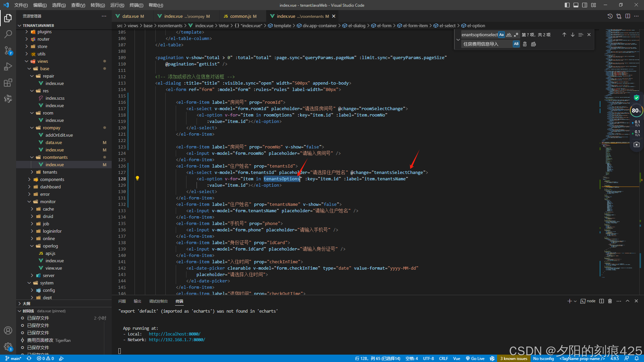Open the Manage gear in activity bar
The width and height of the screenshot is (644, 362).
(8, 347)
